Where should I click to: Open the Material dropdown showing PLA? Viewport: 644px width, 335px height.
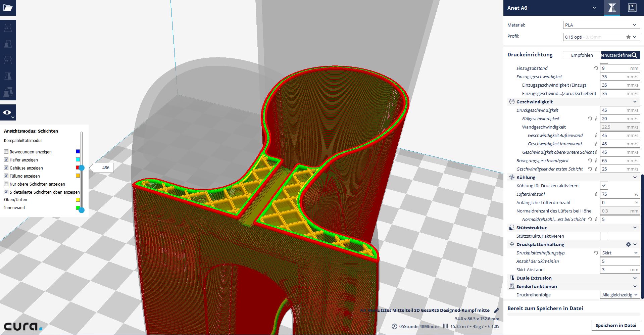click(x=601, y=25)
